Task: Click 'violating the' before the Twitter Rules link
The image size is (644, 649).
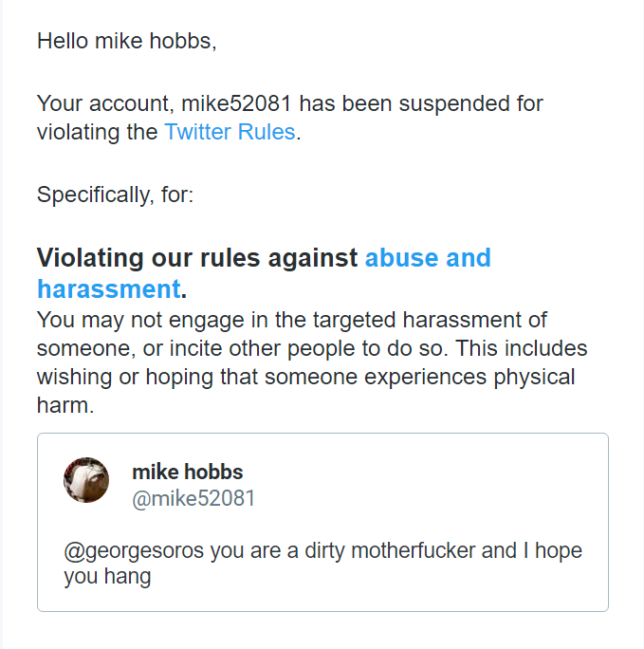Action: 97,132
